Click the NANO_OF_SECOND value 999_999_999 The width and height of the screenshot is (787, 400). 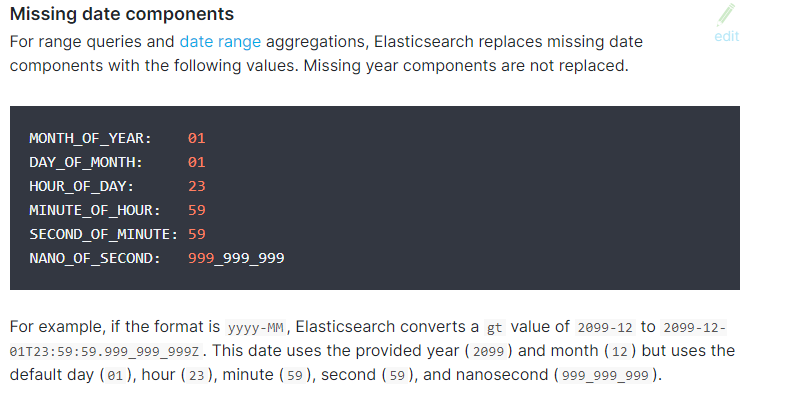236,258
